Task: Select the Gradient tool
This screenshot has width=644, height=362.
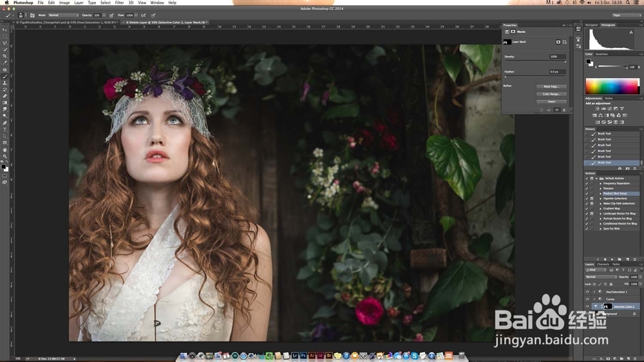Action: pos(5,102)
